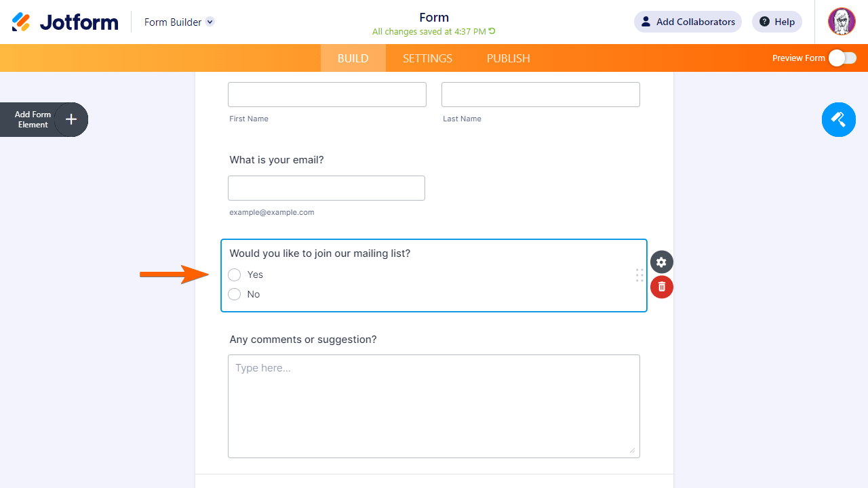The height and width of the screenshot is (488, 868).
Task: Go to the Build tab
Action: click(x=353, y=58)
